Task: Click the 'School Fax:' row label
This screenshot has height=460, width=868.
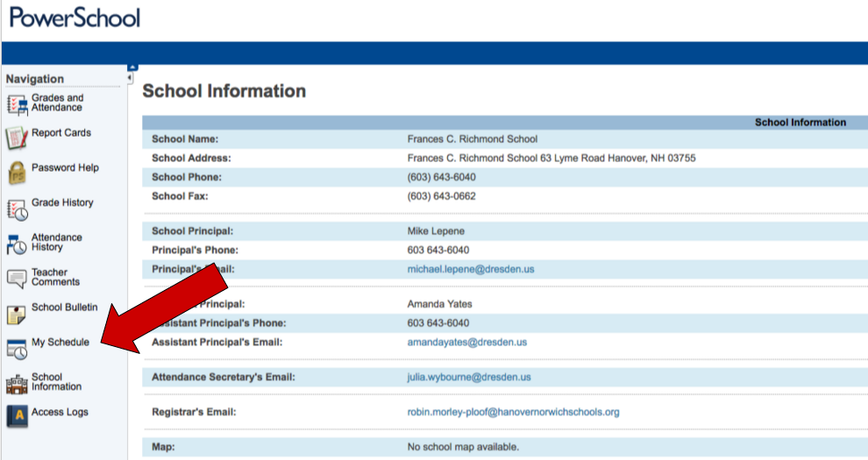Action: point(180,196)
